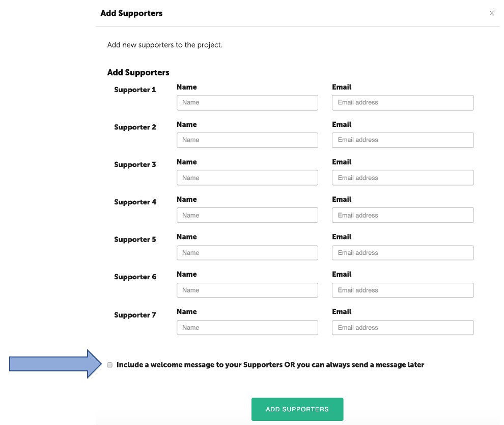This screenshot has height=425, width=504.
Task: Click the Supporter 7 Email box
Action: (403, 328)
